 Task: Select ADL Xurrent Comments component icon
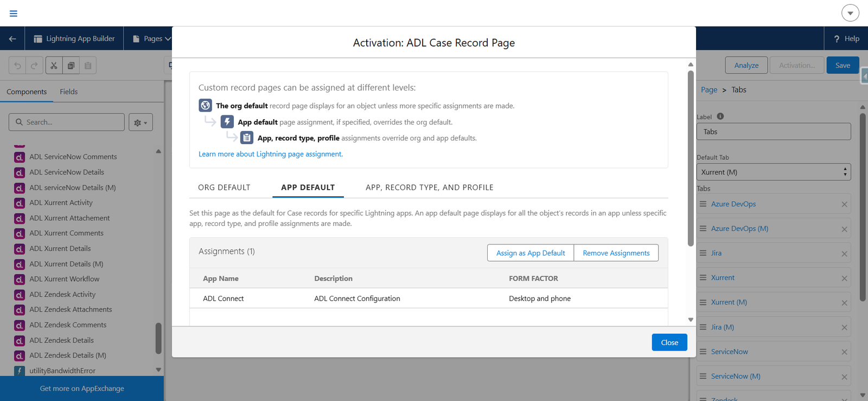(x=20, y=234)
